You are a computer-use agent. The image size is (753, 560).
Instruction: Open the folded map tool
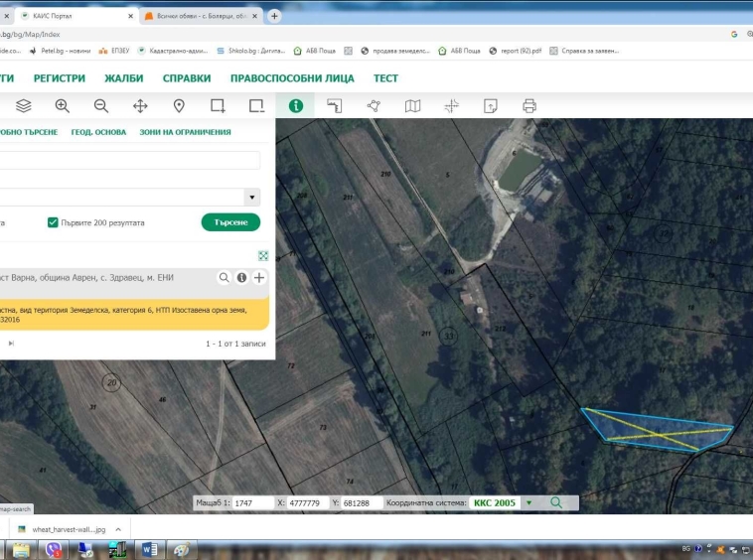(x=412, y=105)
